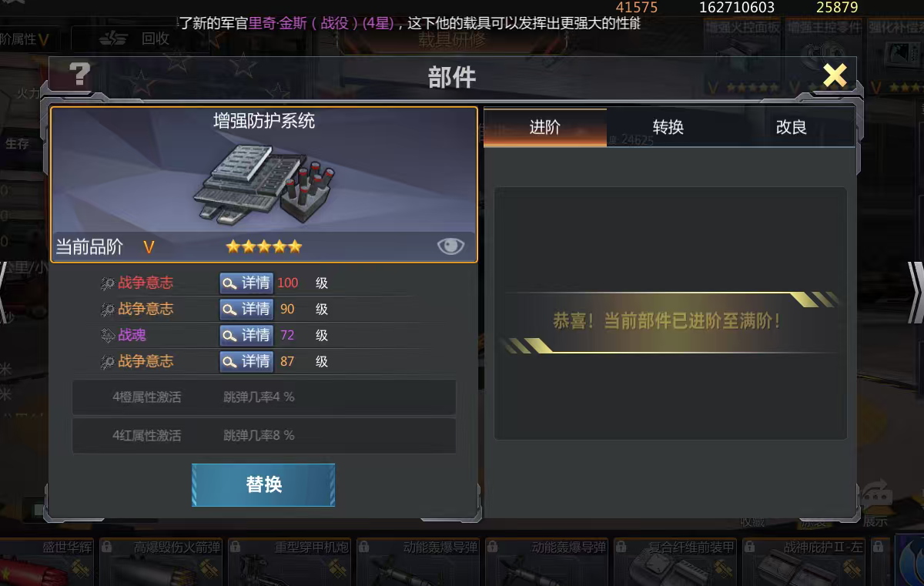Screen dimensions: 924x586
Task: Select the 增强防护系统 part image
Action: 264,183
